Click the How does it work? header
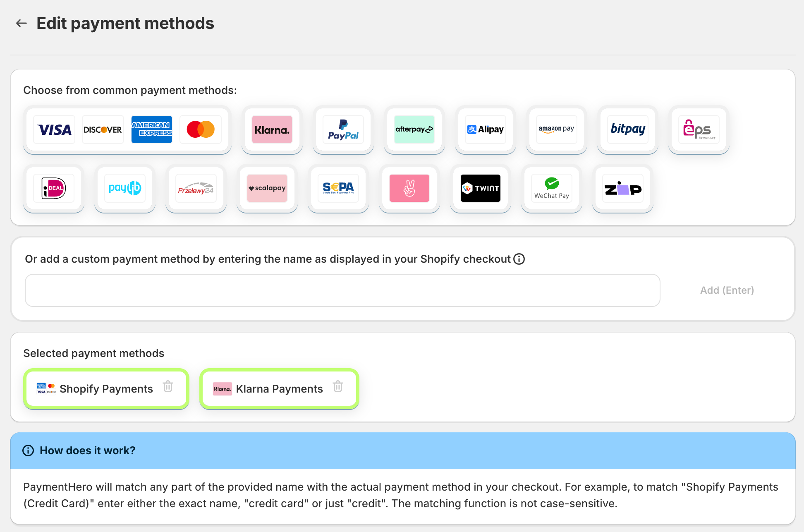 pos(403,451)
